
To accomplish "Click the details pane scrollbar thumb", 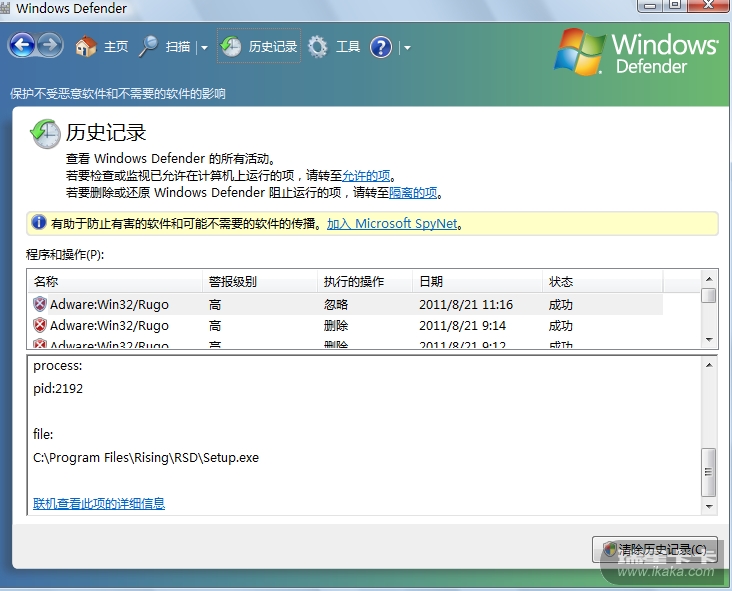I will coord(709,472).
